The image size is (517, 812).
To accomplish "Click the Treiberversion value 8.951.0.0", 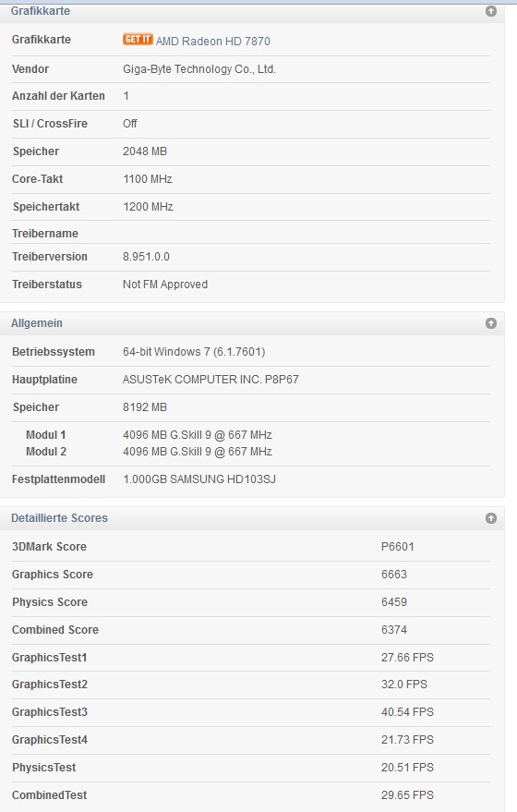I will (146, 256).
